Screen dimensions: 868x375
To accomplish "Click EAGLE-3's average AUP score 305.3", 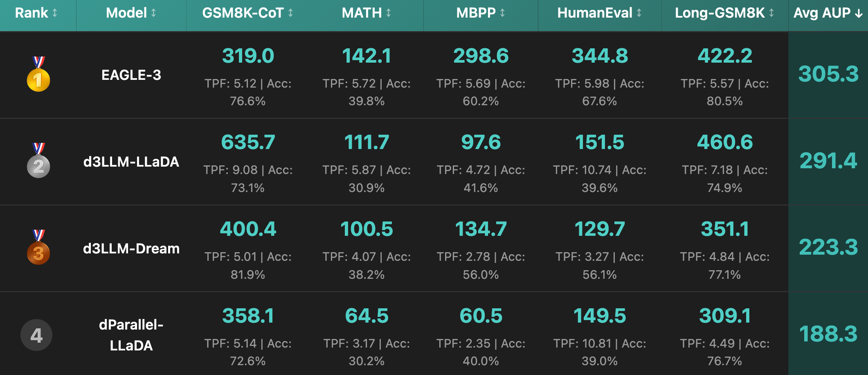I will pos(828,74).
